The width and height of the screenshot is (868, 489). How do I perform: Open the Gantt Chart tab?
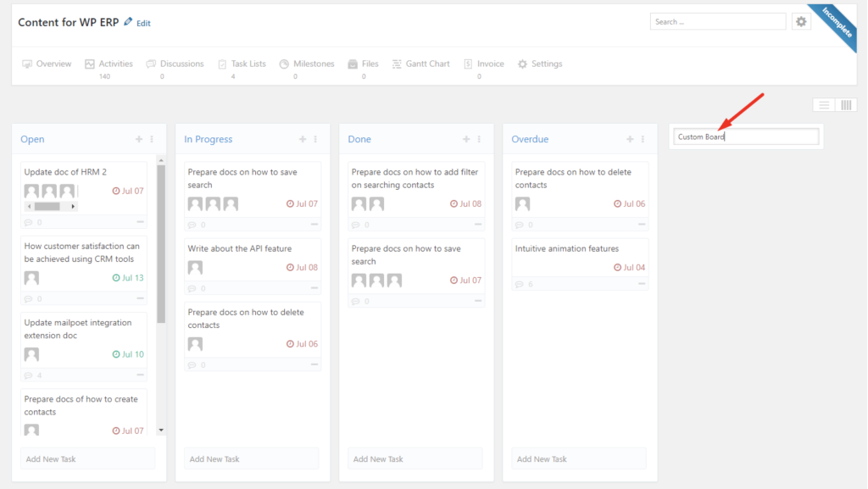[421, 64]
